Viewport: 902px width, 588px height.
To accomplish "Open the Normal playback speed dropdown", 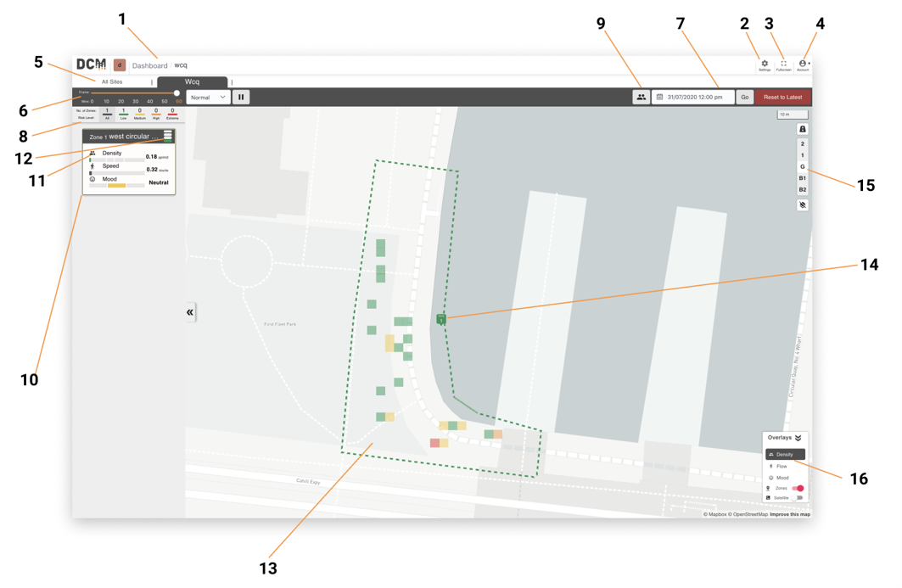I will tap(208, 98).
